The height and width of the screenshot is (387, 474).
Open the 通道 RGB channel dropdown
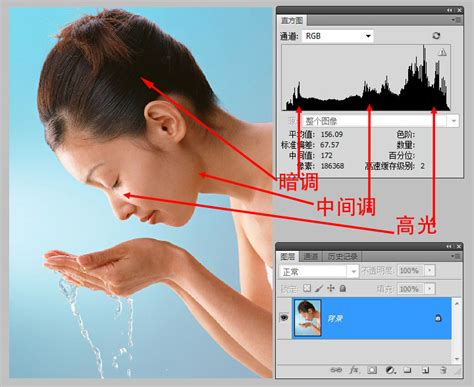coord(337,36)
